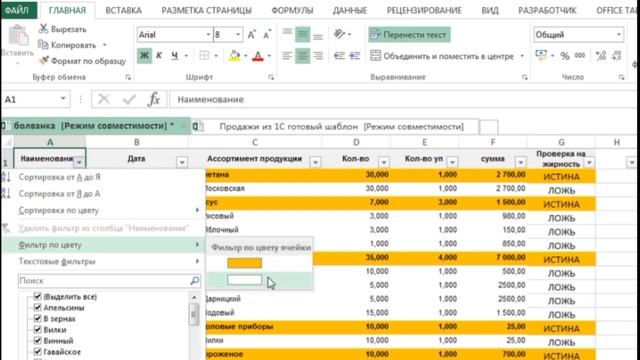The image size is (640, 360).
Task: Open the ФАЙЛ tab
Action: point(17,10)
